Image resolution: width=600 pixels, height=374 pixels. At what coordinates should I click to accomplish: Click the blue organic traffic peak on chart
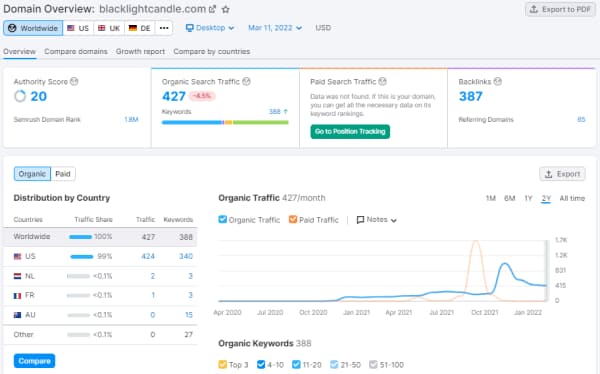click(505, 264)
